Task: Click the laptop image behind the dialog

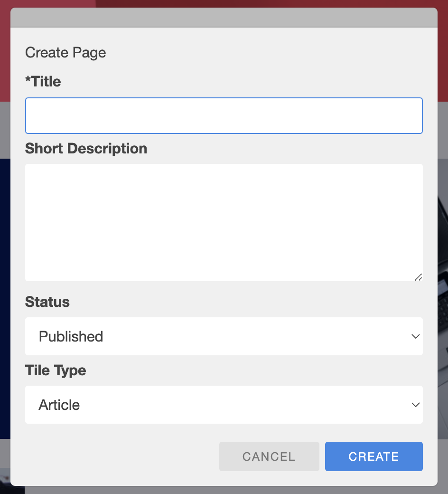Action: 443,299
